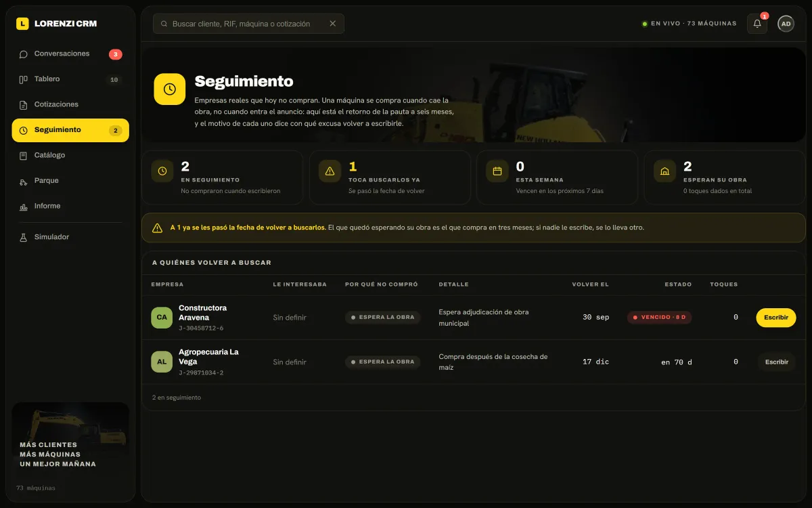Image resolution: width=812 pixels, height=508 pixels.
Task: Click the 17 dic return date
Action: [595, 362]
